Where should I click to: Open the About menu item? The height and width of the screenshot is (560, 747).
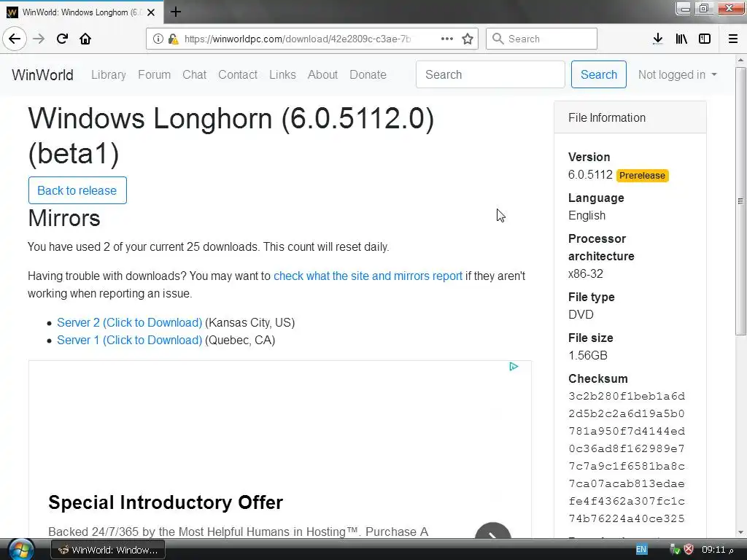[322, 75]
